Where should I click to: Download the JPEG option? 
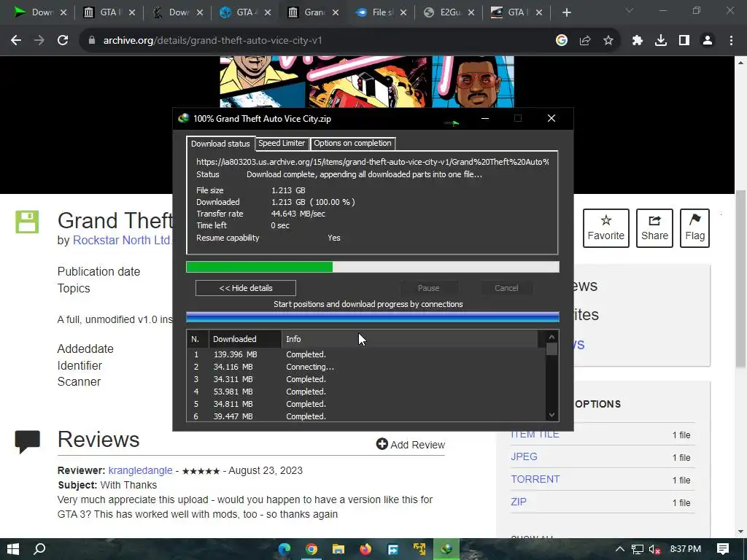click(524, 456)
